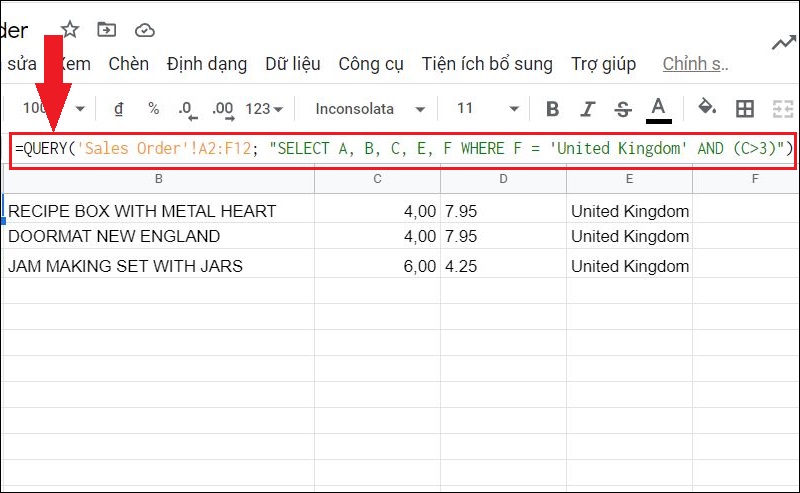Decrease decimal places
800x493 pixels.
click(186, 108)
